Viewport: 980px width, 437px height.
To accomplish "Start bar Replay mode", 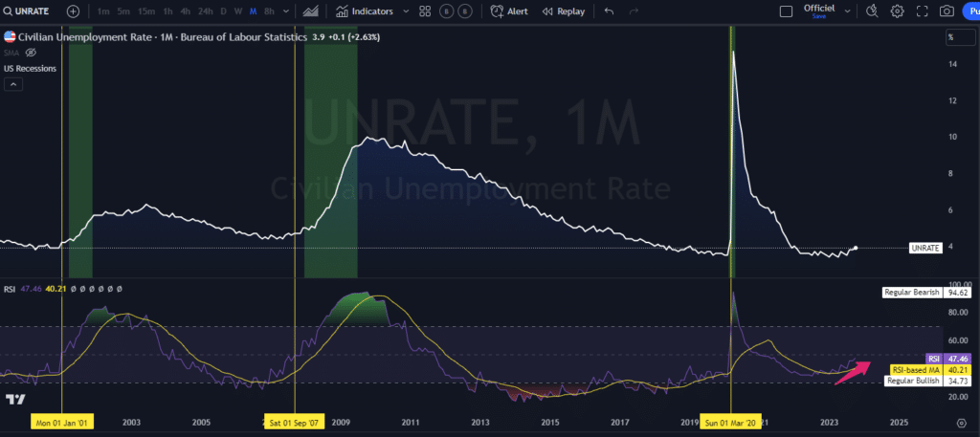I will [x=563, y=11].
